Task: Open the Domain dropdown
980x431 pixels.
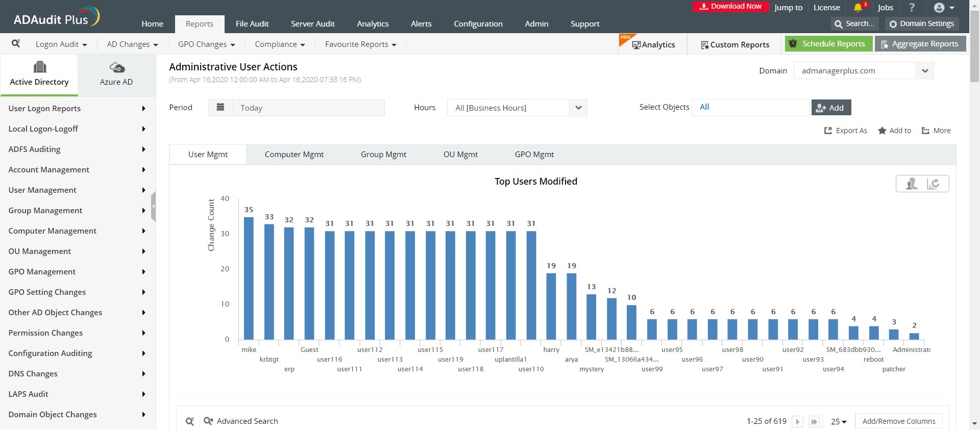Action: 924,71
